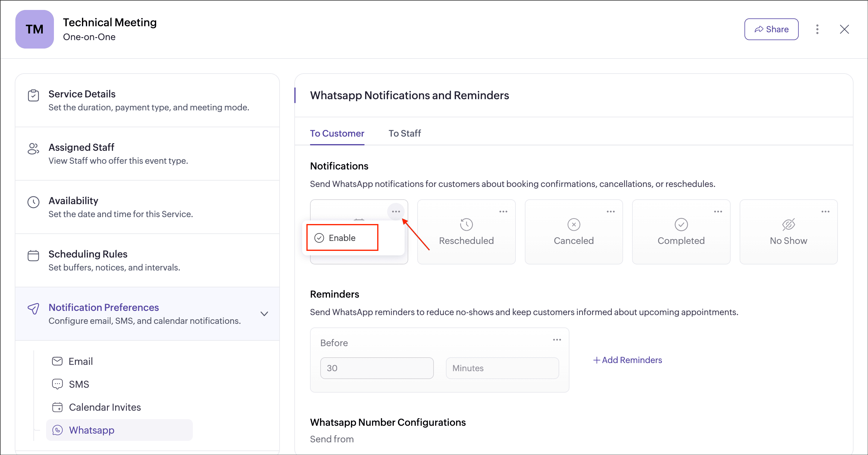Click the Rescheduled notification icon
Viewport: 868px width, 455px height.
click(x=466, y=224)
